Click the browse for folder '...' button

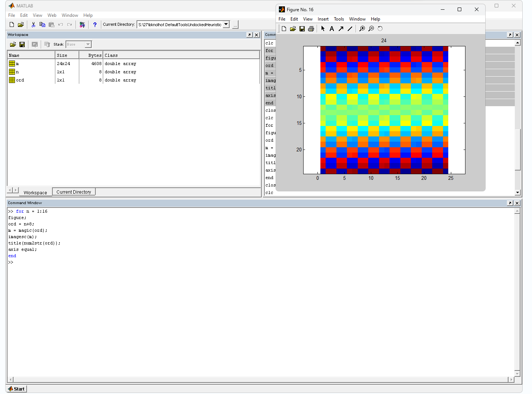coord(235,25)
